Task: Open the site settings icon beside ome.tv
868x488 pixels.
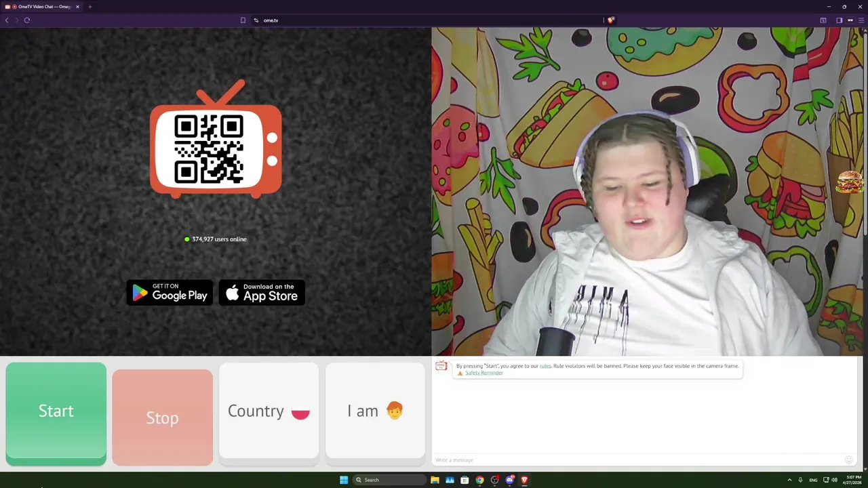Action: pyautogui.click(x=256, y=20)
